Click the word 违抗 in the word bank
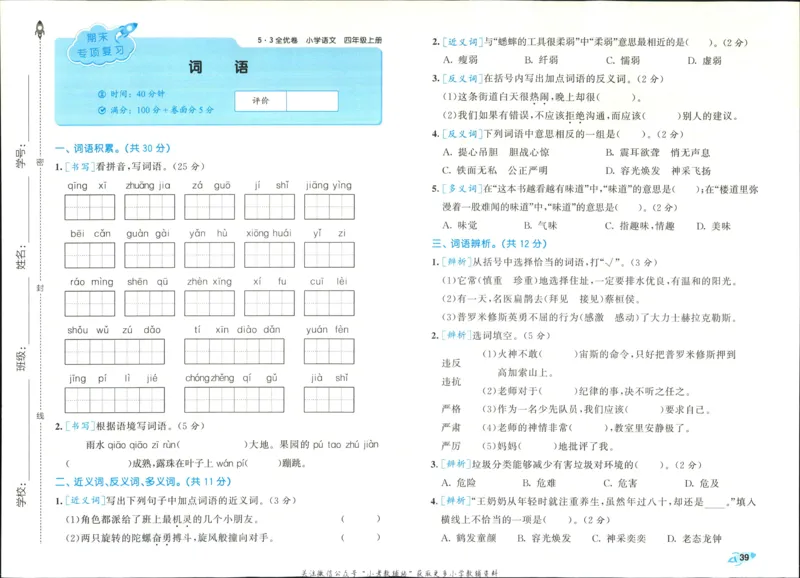 pyautogui.click(x=451, y=382)
